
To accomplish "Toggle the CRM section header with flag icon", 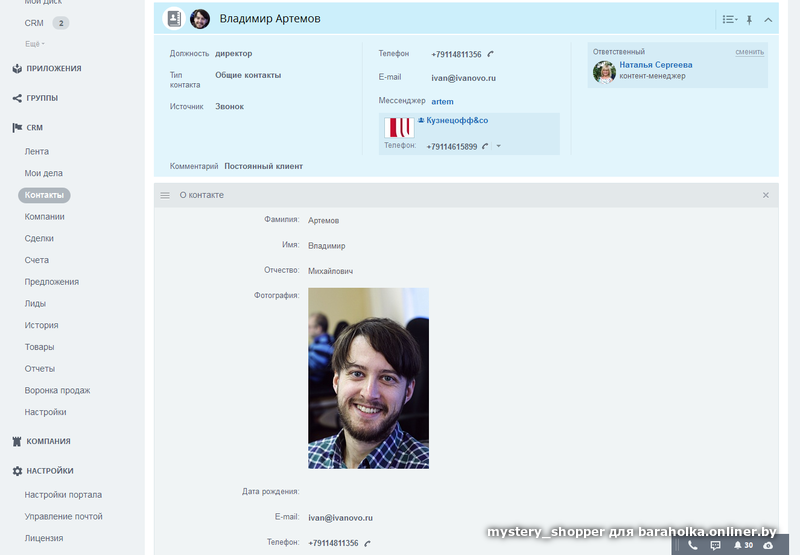I will tap(34, 128).
